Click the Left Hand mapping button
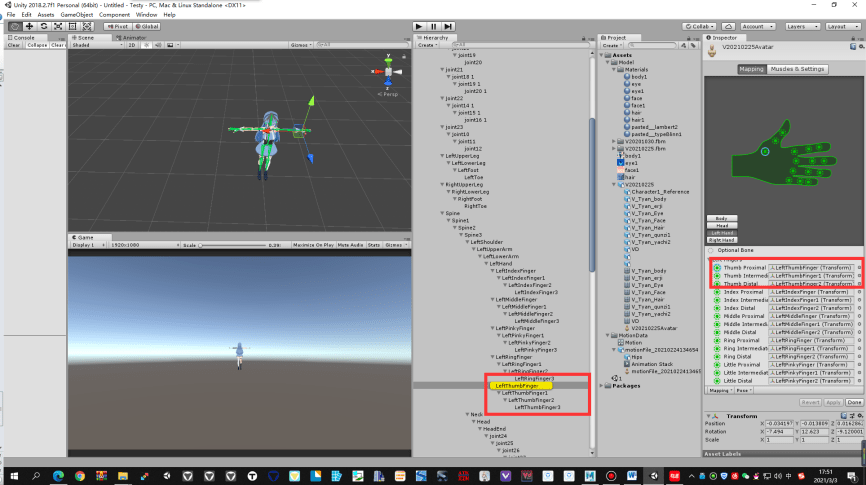The width and height of the screenshot is (866, 485). pyautogui.click(x=722, y=233)
